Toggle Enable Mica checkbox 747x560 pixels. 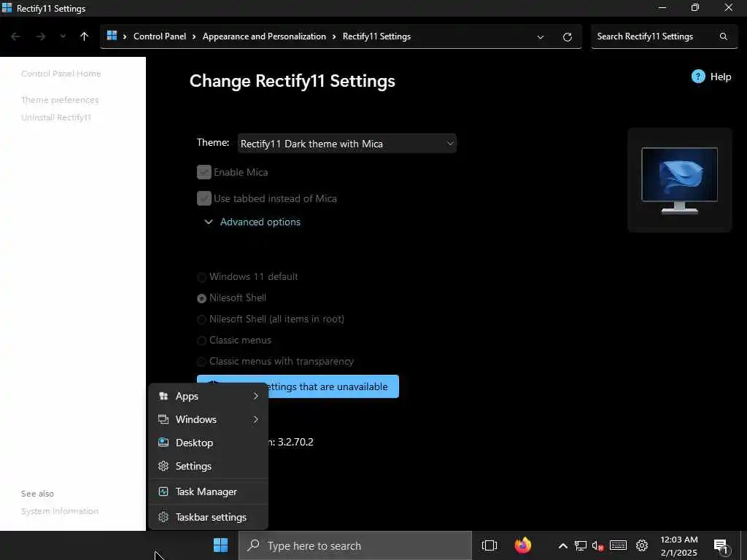pos(204,172)
